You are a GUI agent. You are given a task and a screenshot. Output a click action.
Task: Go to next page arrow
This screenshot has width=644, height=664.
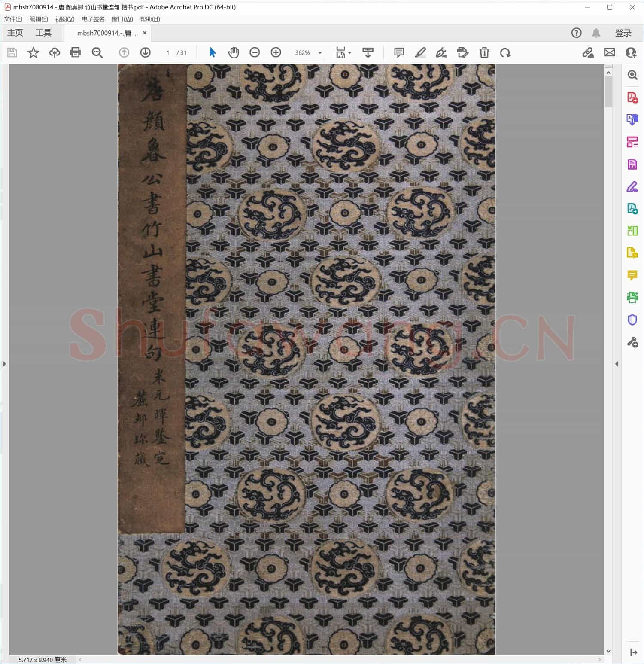[x=146, y=52]
